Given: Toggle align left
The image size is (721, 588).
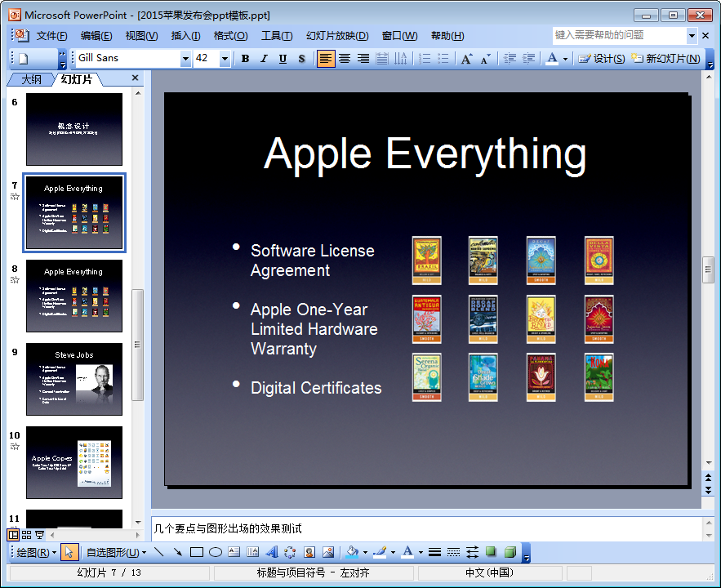Looking at the screenshot, I should (326, 58).
